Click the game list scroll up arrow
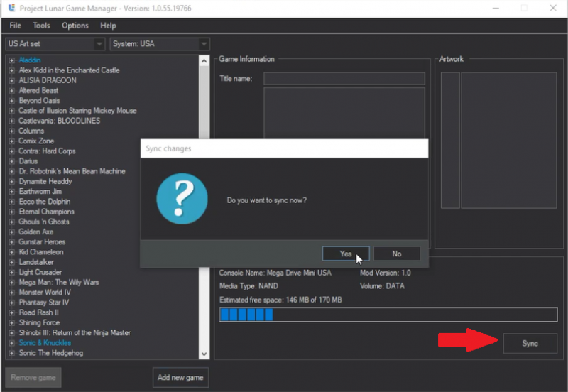The image size is (568, 392). (204, 61)
